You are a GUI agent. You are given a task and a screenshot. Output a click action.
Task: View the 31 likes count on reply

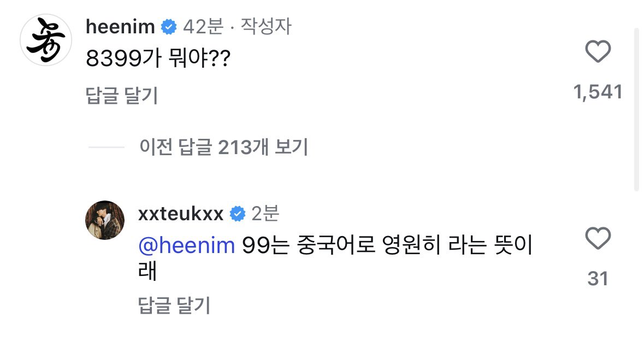tap(598, 279)
